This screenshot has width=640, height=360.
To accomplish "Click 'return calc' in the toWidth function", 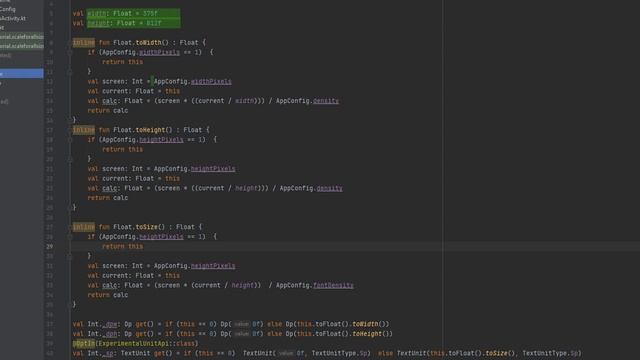I will point(108,111).
